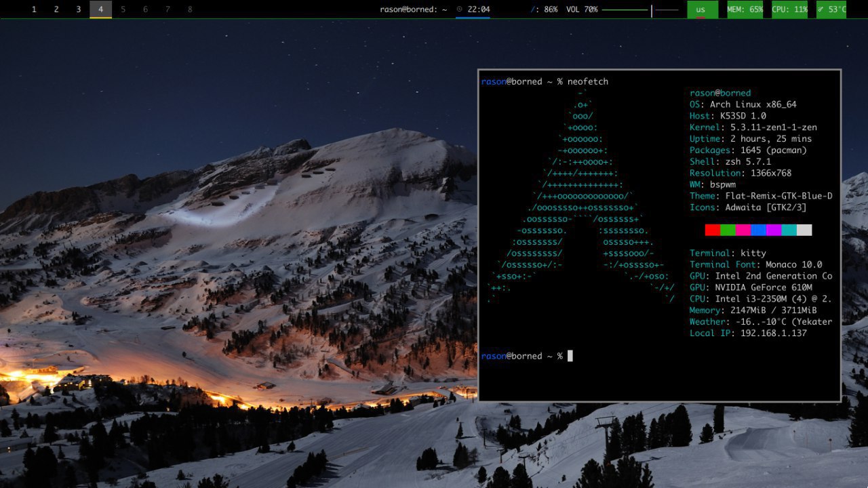Click the clock icon beside 22:04
The width and height of the screenshot is (868, 488).
[460, 9]
